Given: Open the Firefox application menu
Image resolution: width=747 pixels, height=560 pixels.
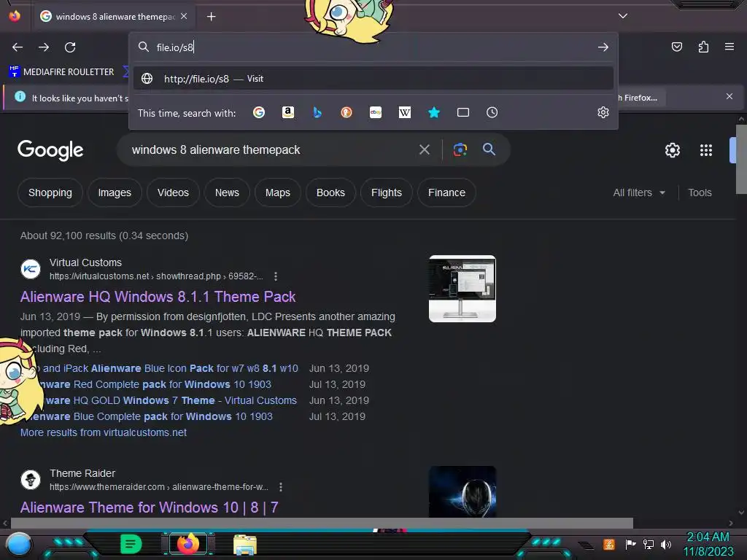Looking at the screenshot, I should click(729, 47).
